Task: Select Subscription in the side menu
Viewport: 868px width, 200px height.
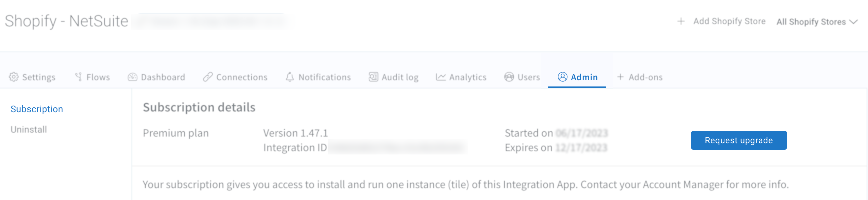Action: (x=37, y=109)
